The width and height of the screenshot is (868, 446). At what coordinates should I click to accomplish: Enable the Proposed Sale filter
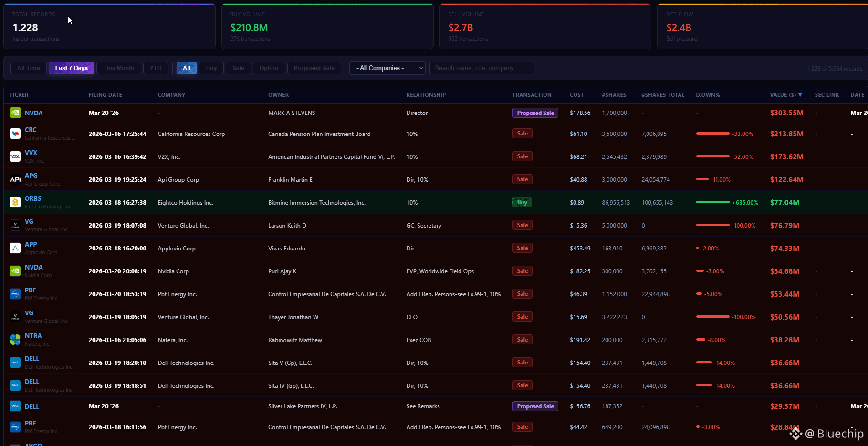coord(314,68)
